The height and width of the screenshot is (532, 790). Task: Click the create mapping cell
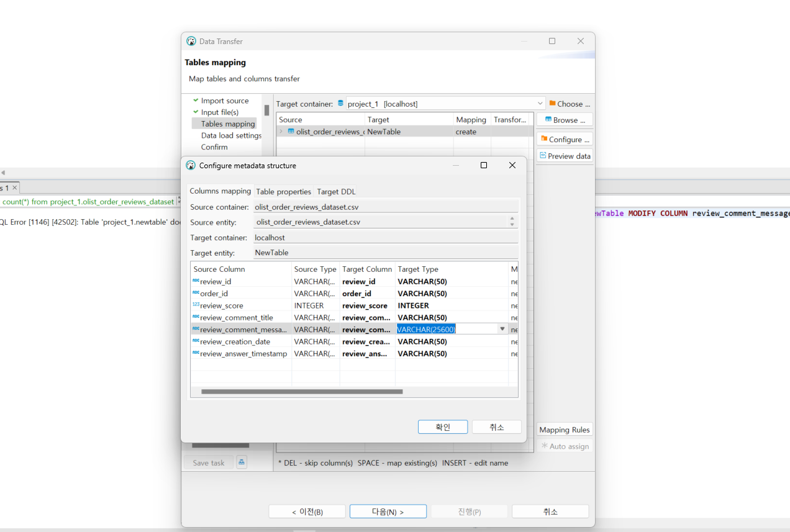[x=472, y=132]
